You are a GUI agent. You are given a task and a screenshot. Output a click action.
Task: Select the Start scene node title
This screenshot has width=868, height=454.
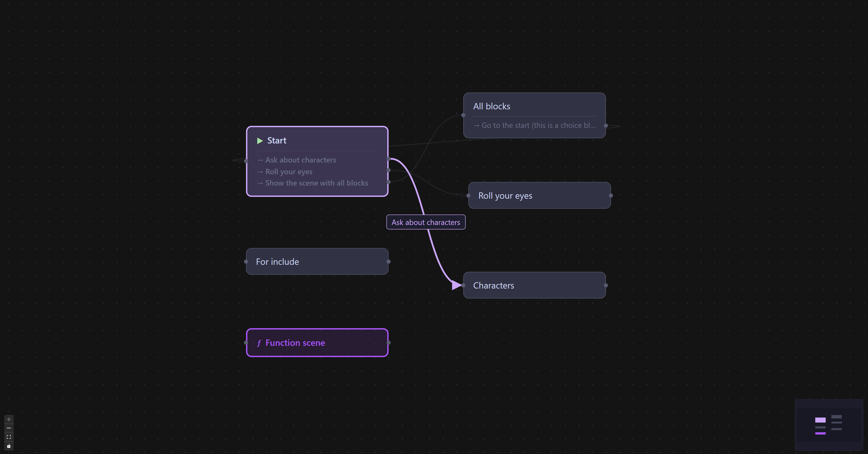click(x=277, y=141)
